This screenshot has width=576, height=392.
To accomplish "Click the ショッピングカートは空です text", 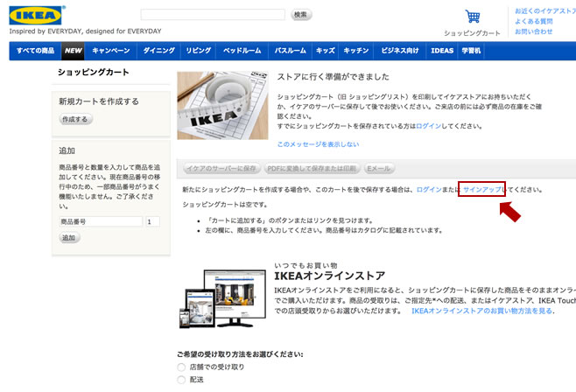I will pyautogui.click(x=225, y=205).
